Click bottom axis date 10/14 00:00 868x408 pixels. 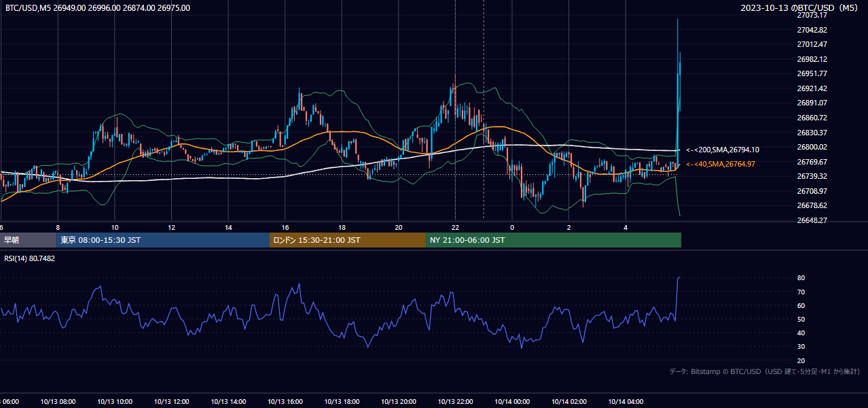[x=512, y=401]
